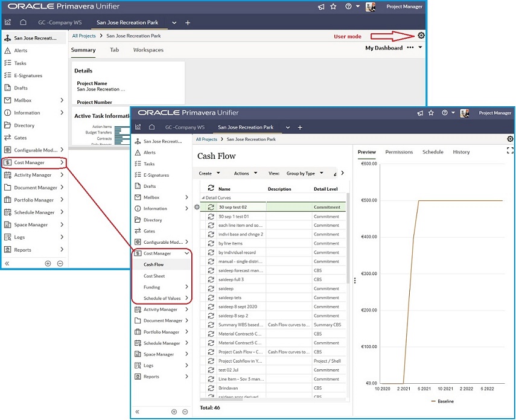
Task: Click the home icon in front window tab bar
Action: pos(151,127)
